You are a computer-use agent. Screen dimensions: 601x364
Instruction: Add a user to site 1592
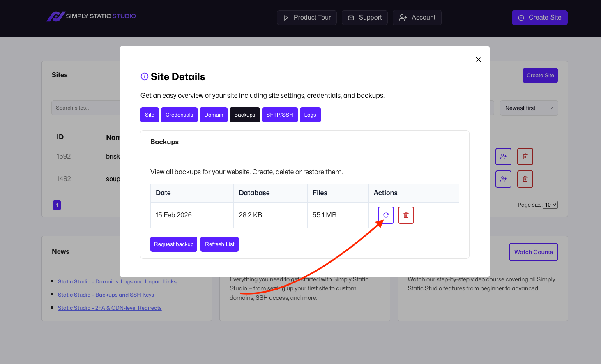coord(503,157)
